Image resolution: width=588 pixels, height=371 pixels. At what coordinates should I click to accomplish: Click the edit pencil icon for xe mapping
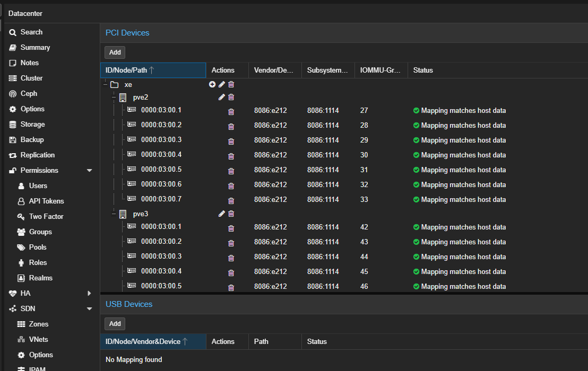pyautogui.click(x=222, y=84)
